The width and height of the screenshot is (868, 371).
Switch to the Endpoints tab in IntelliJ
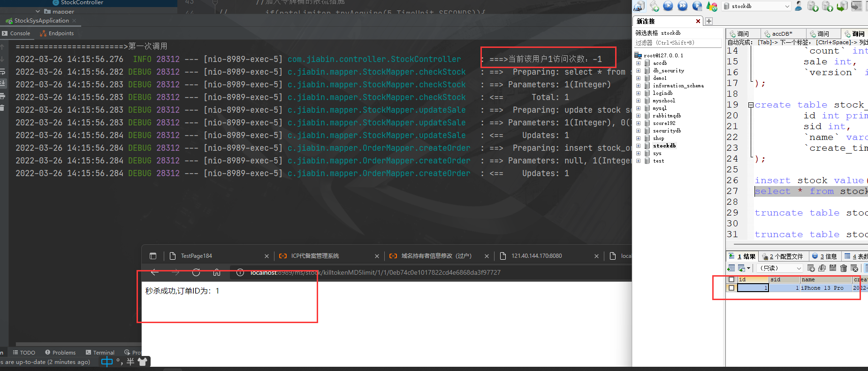57,33
